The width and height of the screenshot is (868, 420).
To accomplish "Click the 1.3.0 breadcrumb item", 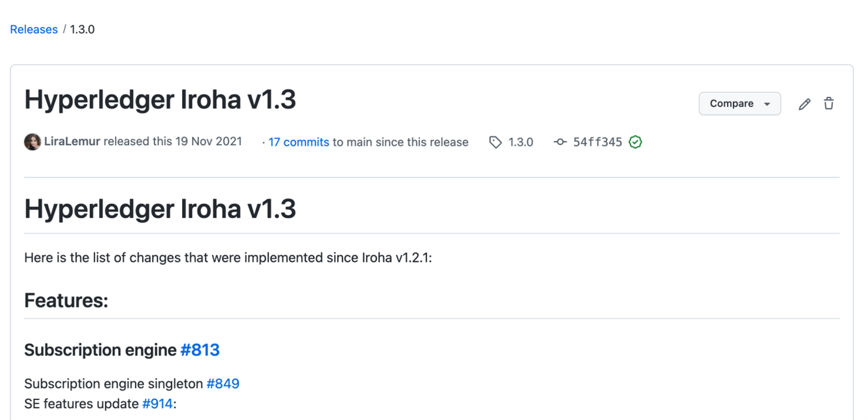I will [82, 29].
